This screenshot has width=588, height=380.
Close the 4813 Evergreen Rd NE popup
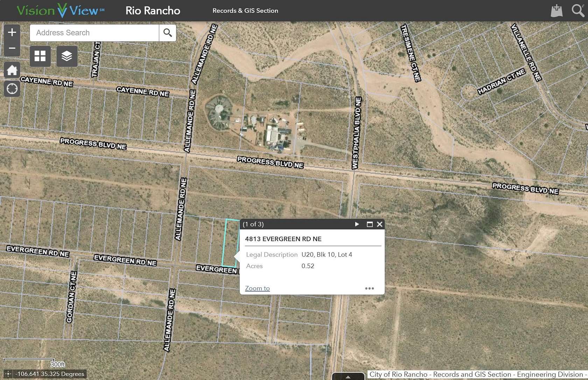(379, 224)
